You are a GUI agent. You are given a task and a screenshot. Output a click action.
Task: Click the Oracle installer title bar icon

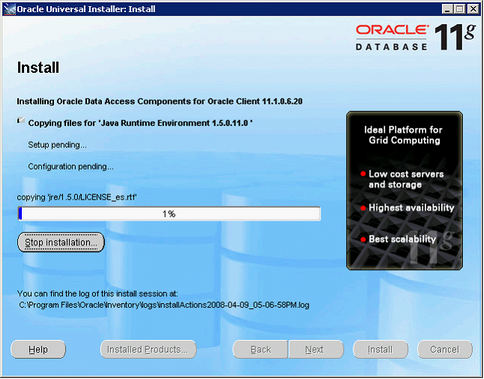tap(9, 9)
